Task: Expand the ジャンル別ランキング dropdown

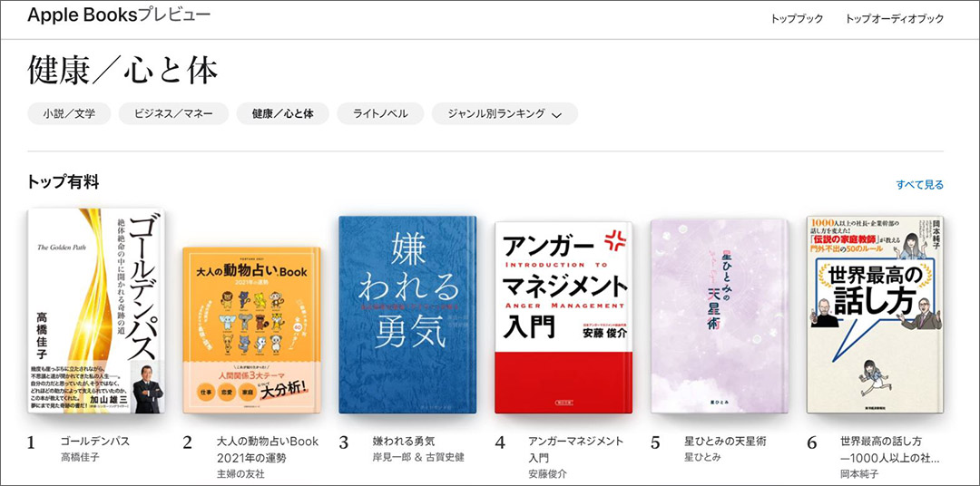Action: coord(505,113)
